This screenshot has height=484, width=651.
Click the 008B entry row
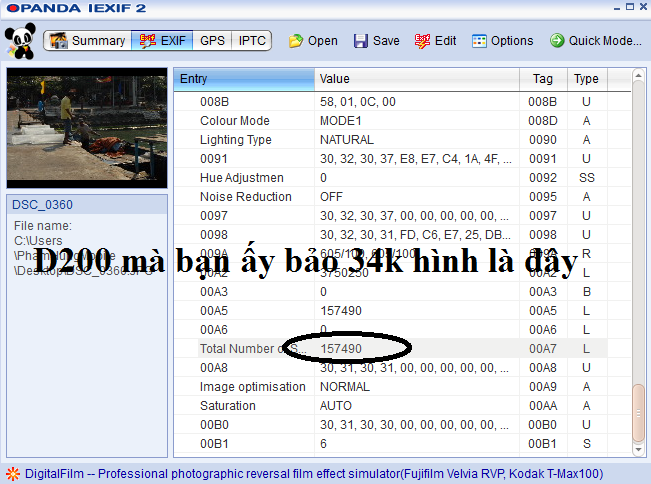pos(402,102)
